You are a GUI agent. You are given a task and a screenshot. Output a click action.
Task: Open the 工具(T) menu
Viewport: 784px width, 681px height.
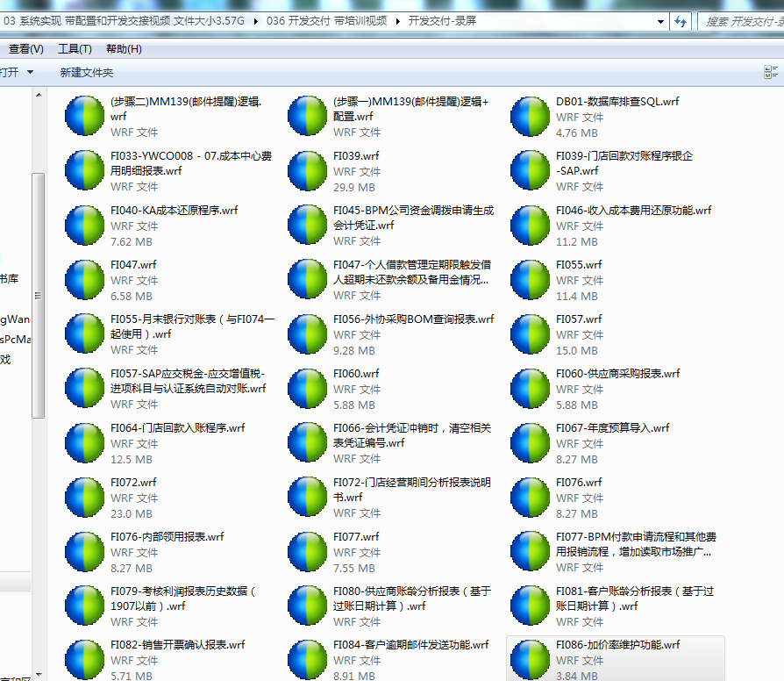click(x=75, y=49)
